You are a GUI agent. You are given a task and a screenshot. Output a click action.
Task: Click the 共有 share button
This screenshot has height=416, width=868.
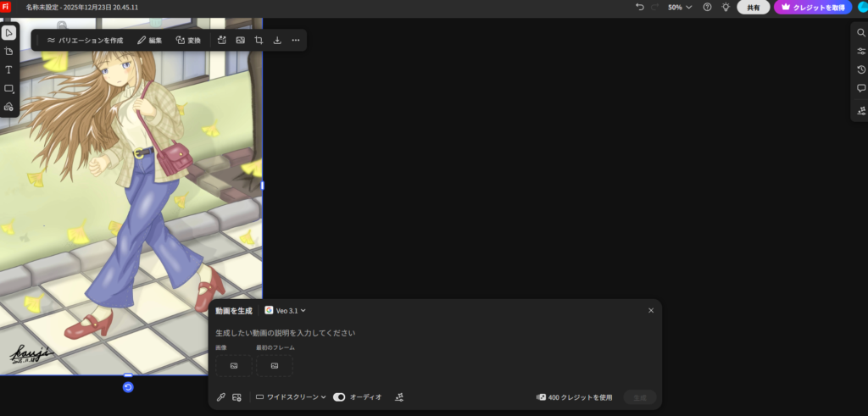[x=753, y=7]
